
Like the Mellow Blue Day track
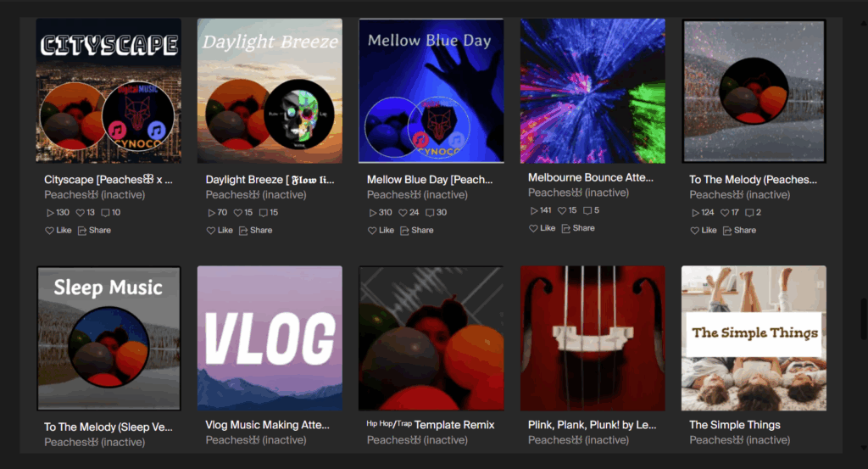tap(381, 231)
